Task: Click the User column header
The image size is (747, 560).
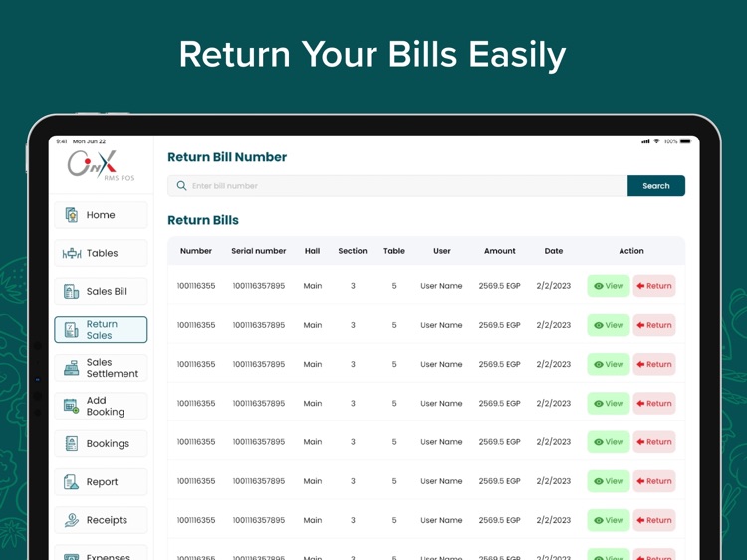Action: [441, 251]
